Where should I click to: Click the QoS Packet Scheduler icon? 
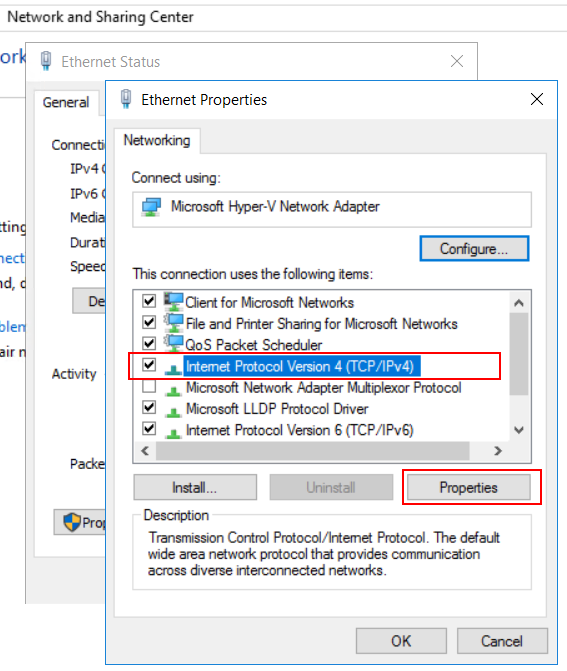tap(173, 344)
